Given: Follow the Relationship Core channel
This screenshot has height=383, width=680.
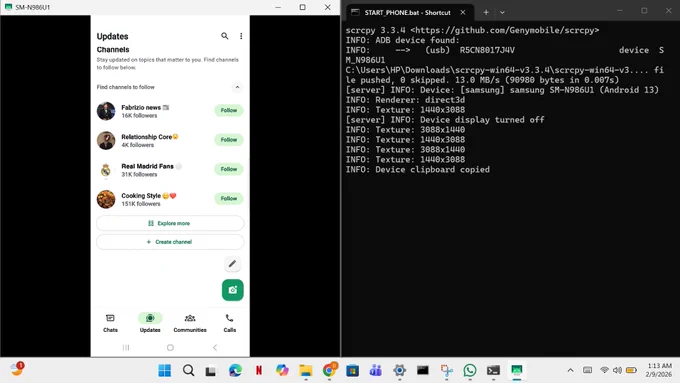Looking at the screenshot, I should click(229, 140).
